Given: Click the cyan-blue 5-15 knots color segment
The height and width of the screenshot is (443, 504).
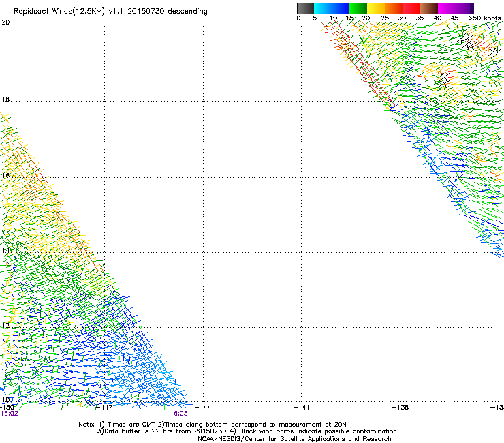Looking at the screenshot, I should (x=332, y=8).
